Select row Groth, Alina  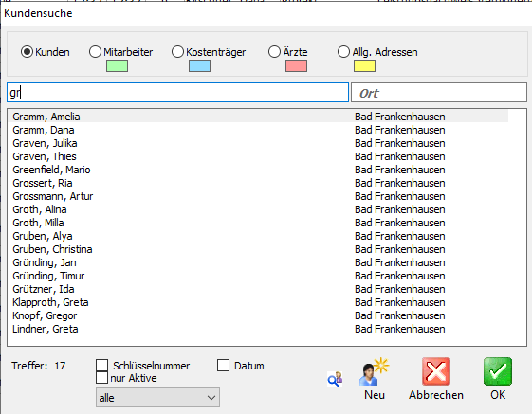point(259,209)
